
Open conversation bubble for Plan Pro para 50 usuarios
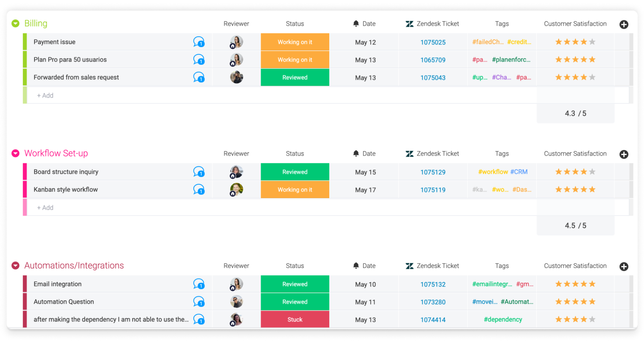pyautogui.click(x=199, y=60)
